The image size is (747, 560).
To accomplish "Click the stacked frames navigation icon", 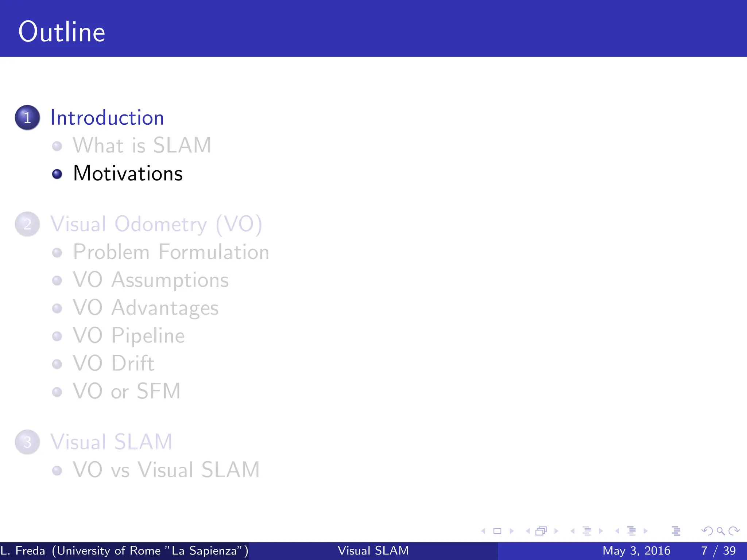I will (541, 531).
